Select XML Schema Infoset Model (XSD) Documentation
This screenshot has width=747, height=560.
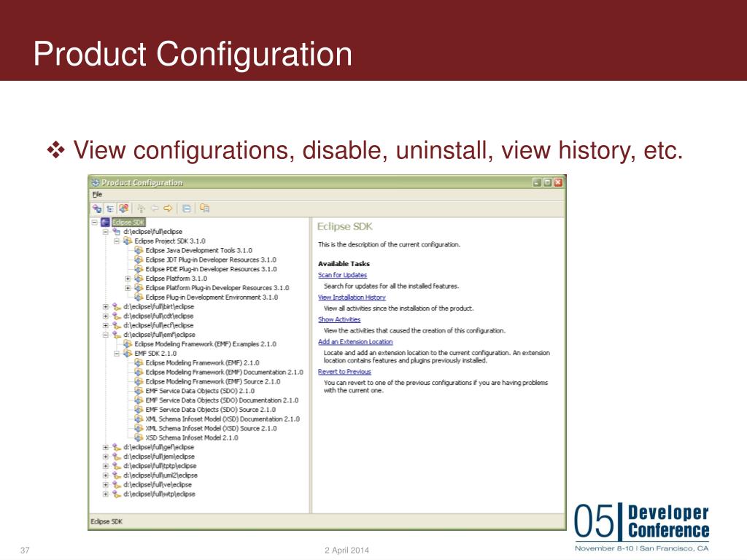(222, 419)
